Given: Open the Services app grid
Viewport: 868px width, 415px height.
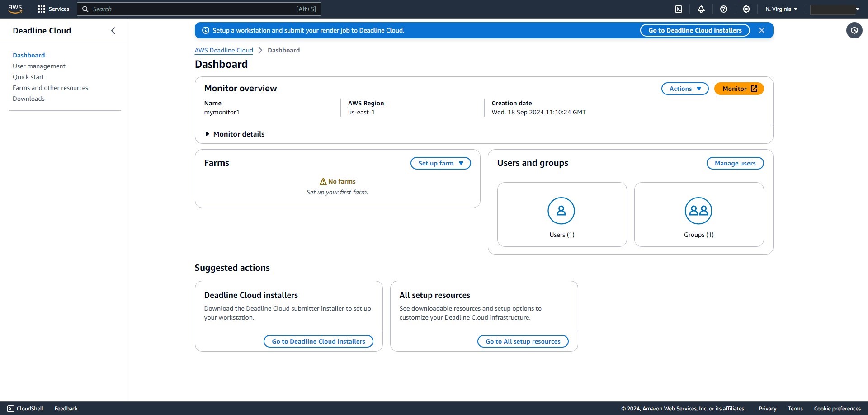Looking at the screenshot, I should tap(53, 9).
